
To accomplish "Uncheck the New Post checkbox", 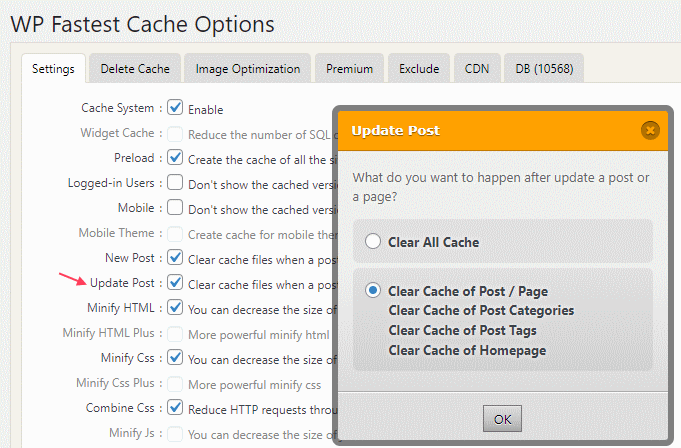I will pos(175,257).
